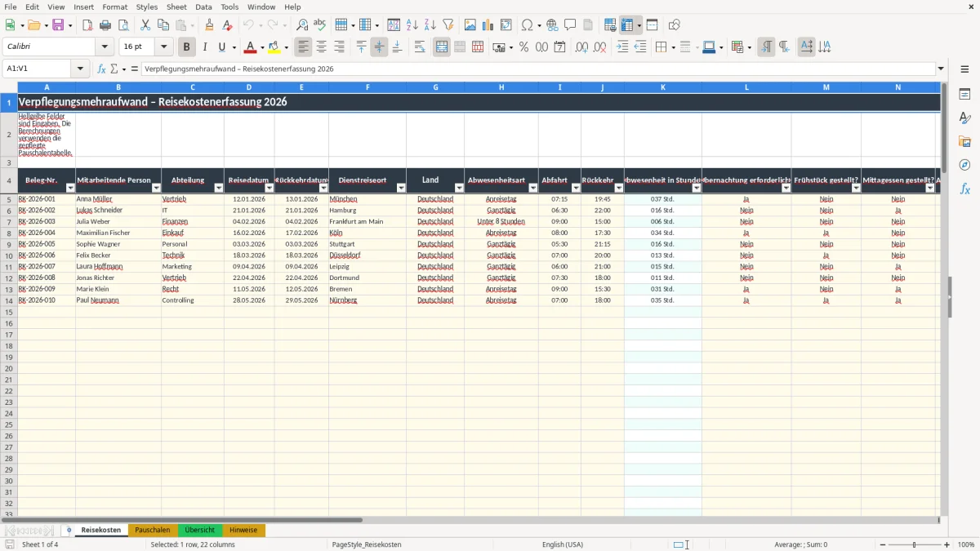Toggle align left
Screen dimensions: 980x551
pos(304,47)
